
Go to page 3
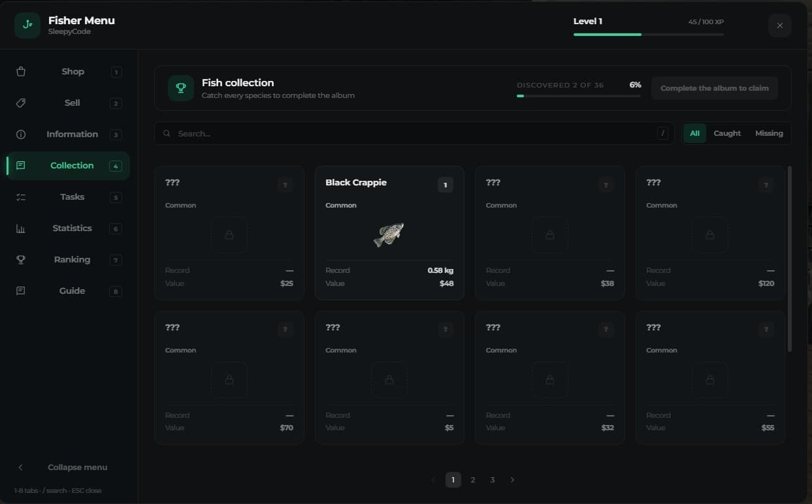click(493, 480)
